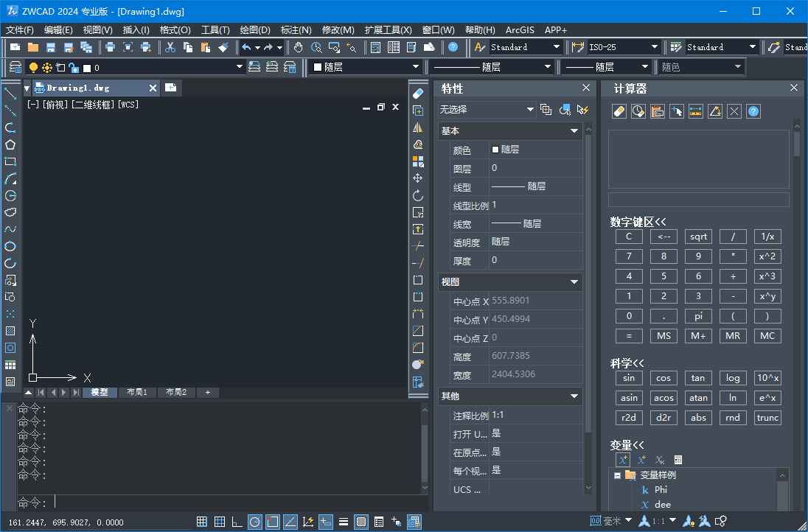The height and width of the screenshot is (532, 808).
Task: Toggle object snap in the status bar
Action: point(272,522)
